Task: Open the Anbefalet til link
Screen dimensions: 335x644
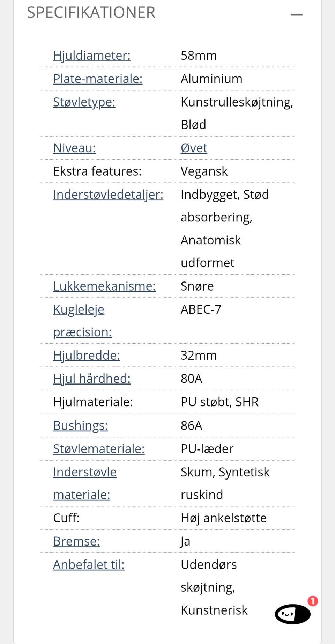Action: click(89, 565)
